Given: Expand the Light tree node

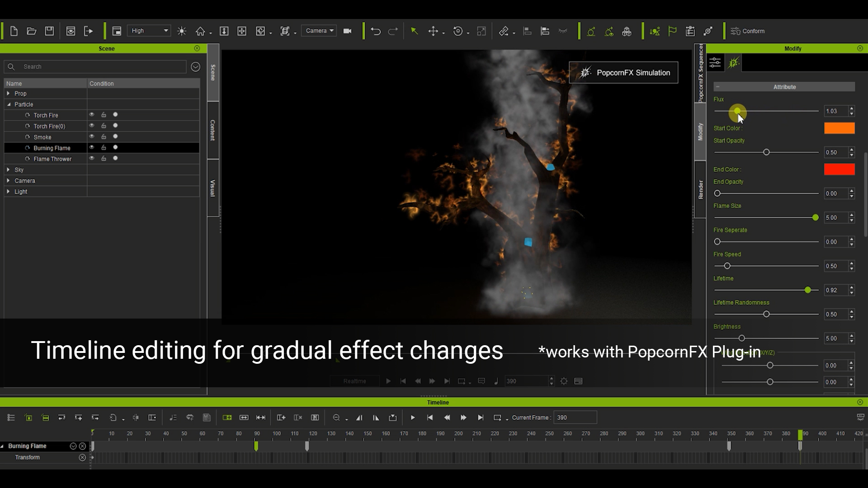Looking at the screenshot, I should (8, 192).
